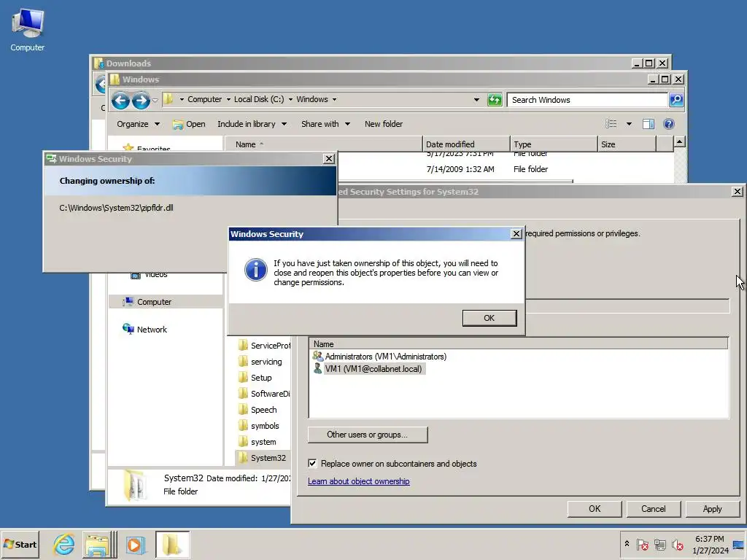
Task: Select the Administrators group icon in owner list
Action: click(x=317, y=356)
